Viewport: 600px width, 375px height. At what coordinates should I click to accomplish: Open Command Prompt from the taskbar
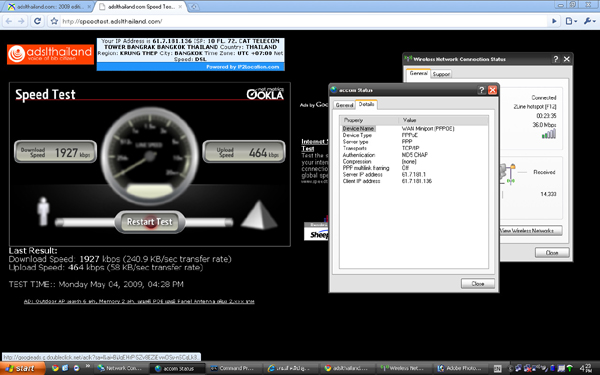click(233, 368)
